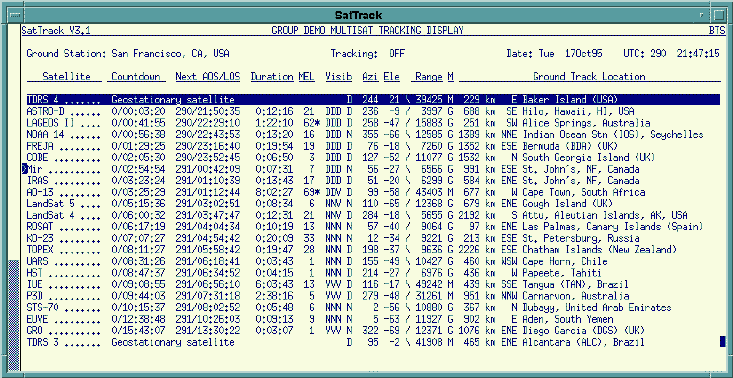The height and width of the screenshot is (378, 733).
Task: Click Cape Town, South Africa location
Action: tap(584, 192)
